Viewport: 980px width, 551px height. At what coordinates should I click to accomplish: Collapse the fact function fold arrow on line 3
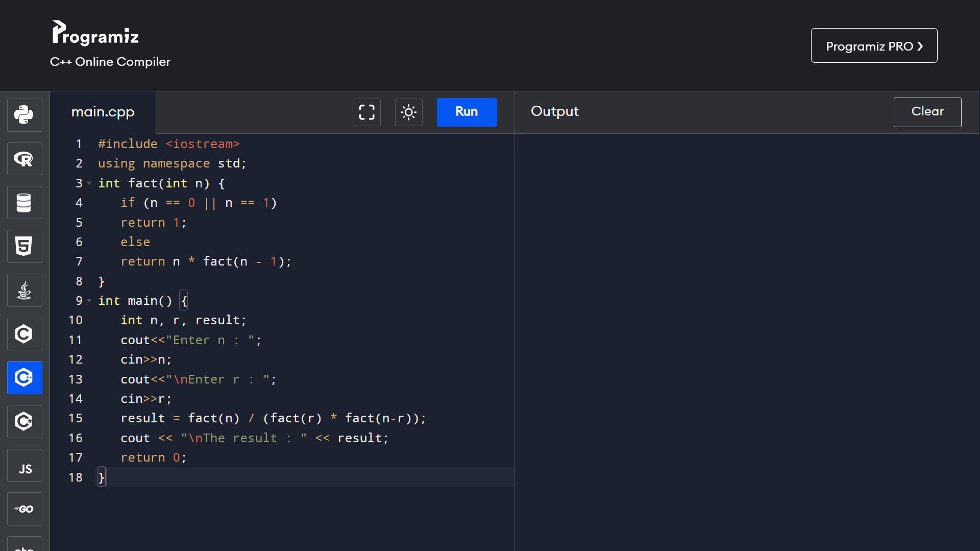[x=89, y=183]
